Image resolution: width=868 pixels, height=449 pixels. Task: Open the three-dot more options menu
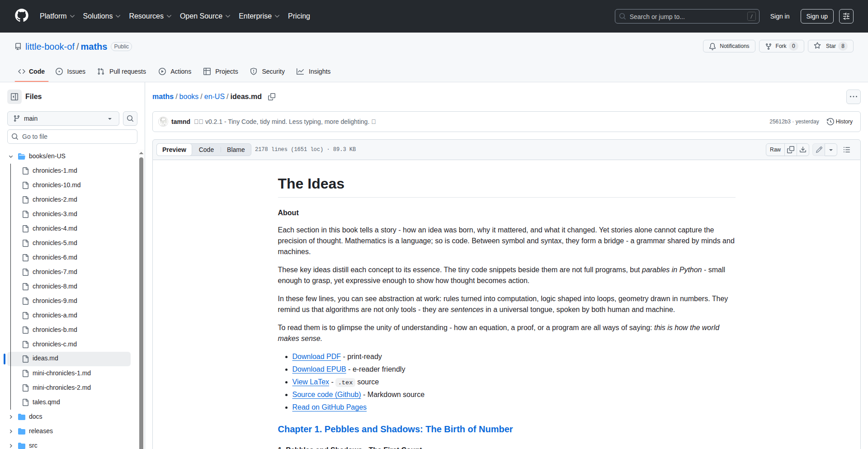[x=853, y=97]
